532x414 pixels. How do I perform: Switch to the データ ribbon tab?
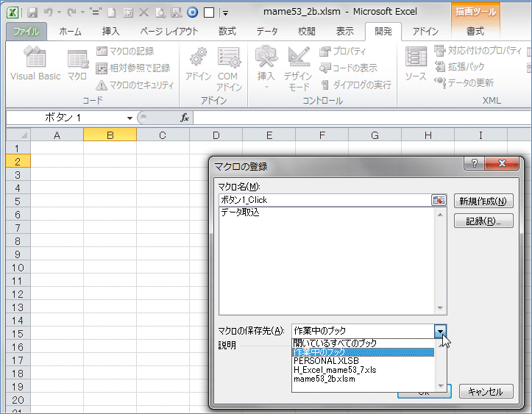[x=267, y=31]
